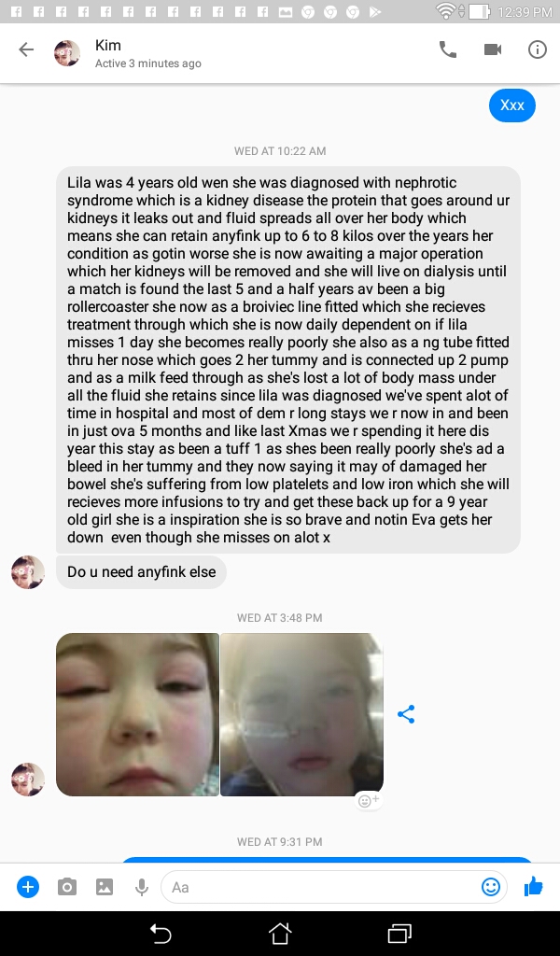Viewport: 560px width, 956px height.
Task: Open conversation info for Kim
Action: click(x=537, y=50)
